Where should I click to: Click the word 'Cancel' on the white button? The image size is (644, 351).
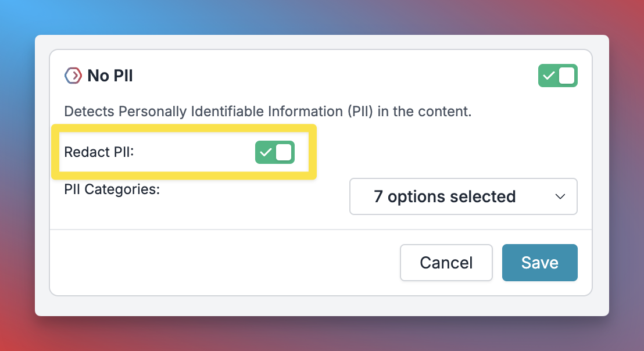446,263
